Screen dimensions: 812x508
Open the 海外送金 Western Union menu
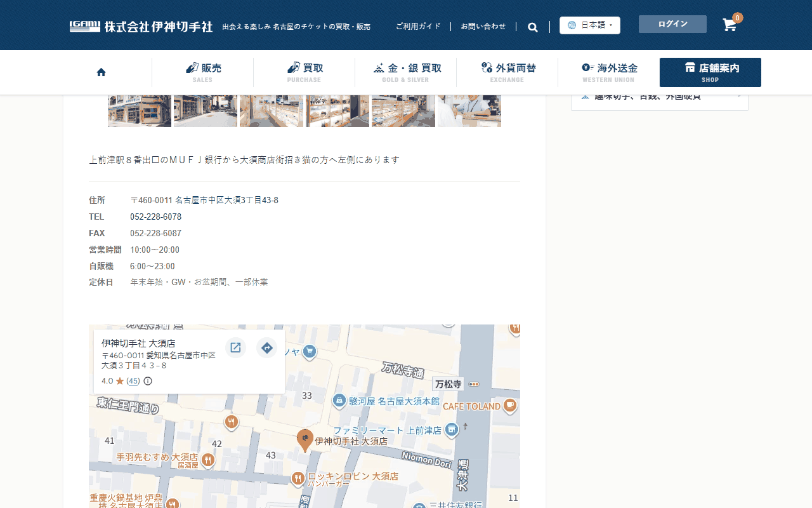[x=609, y=72]
